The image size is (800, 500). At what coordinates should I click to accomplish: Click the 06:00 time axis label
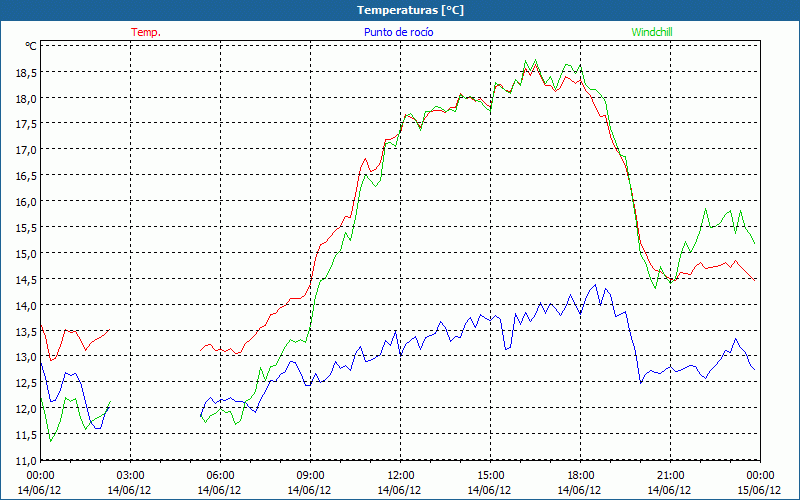coord(220,476)
